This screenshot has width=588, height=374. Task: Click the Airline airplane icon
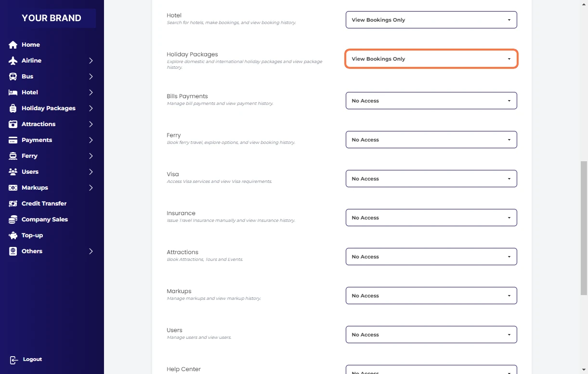pos(13,61)
